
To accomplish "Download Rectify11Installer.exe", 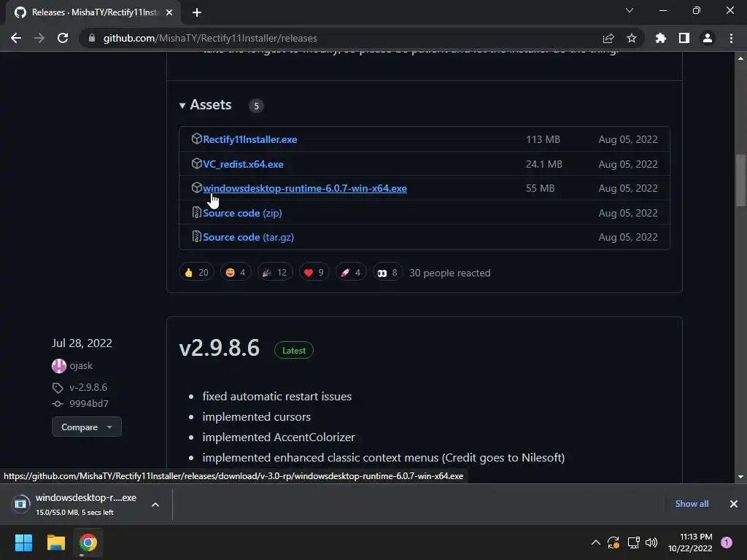I will pyautogui.click(x=250, y=139).
